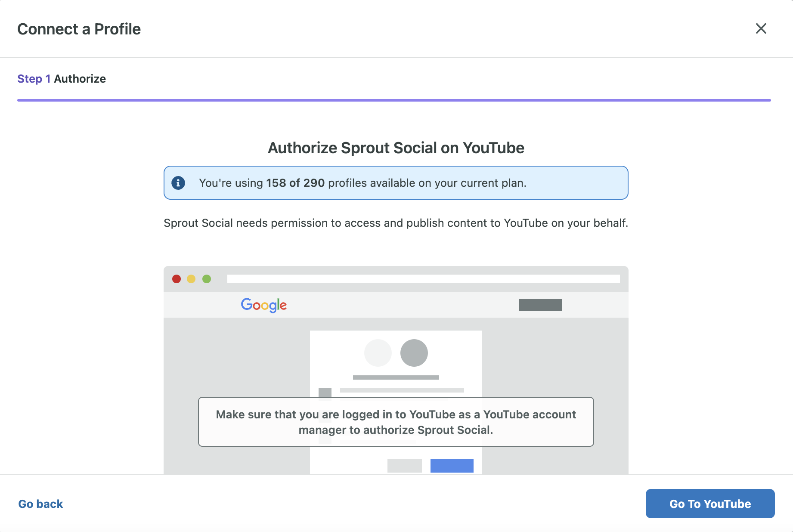Click the Go back link

(40, 504)
